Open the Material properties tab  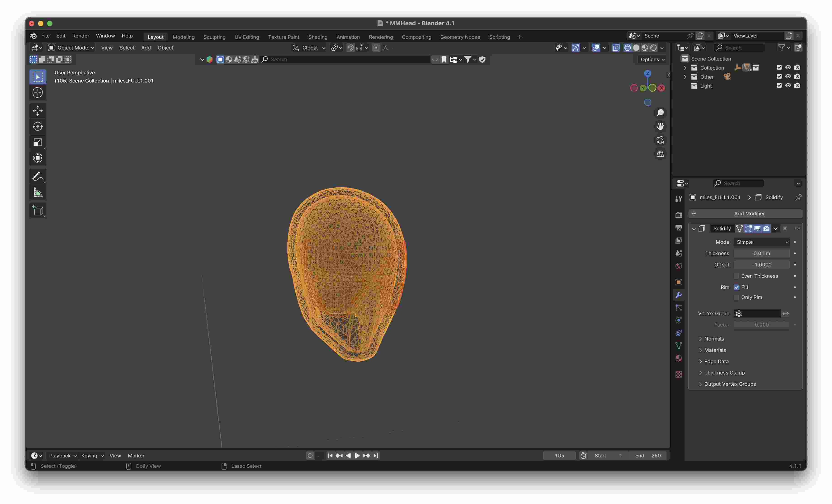679,358
